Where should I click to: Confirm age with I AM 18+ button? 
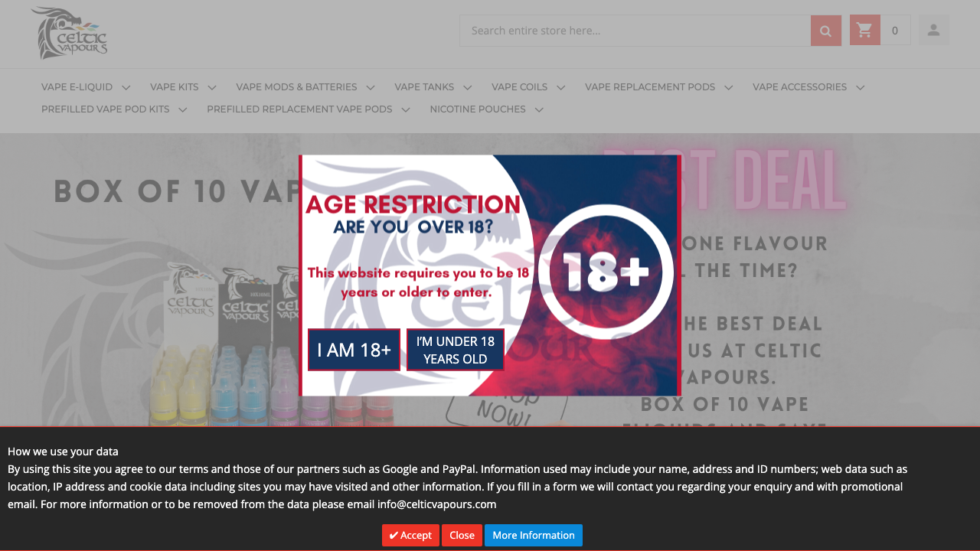(354, 350)
